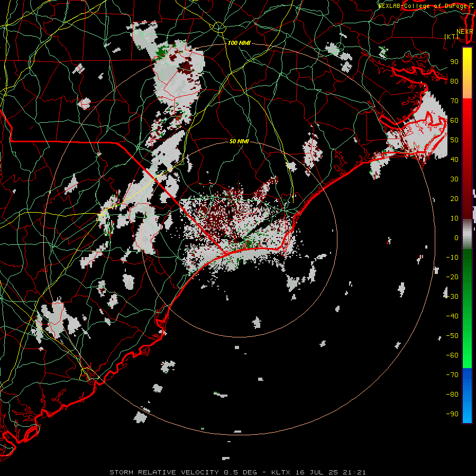The image size is (476, 476).
Task: Click the -60 value on velocity scale
Action: click(452, 355)
